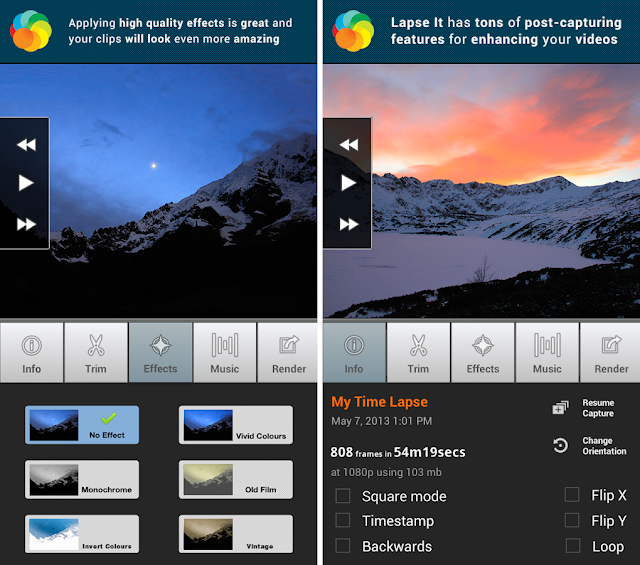
Task: Select Effects tab in left screenshot
Action: tap(160, 353)
